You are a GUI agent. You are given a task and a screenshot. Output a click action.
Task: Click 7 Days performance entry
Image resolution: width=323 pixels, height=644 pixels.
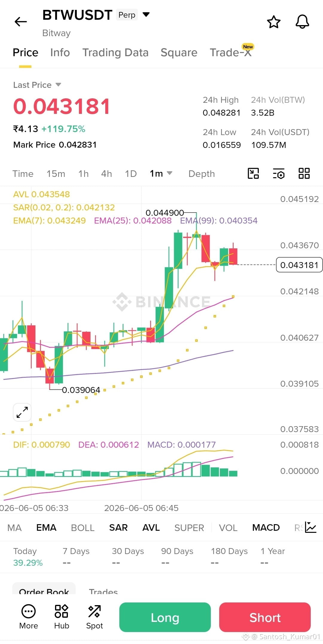[76, 557]
